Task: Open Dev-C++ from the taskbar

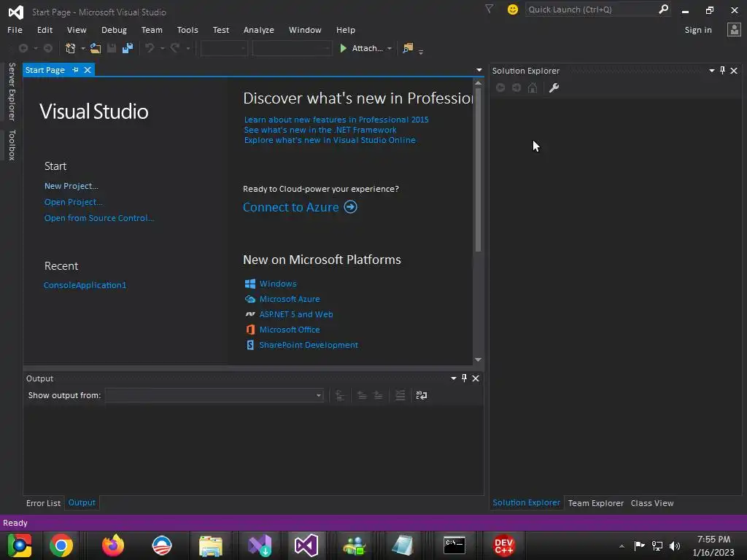Action: [x=503, y=545]
